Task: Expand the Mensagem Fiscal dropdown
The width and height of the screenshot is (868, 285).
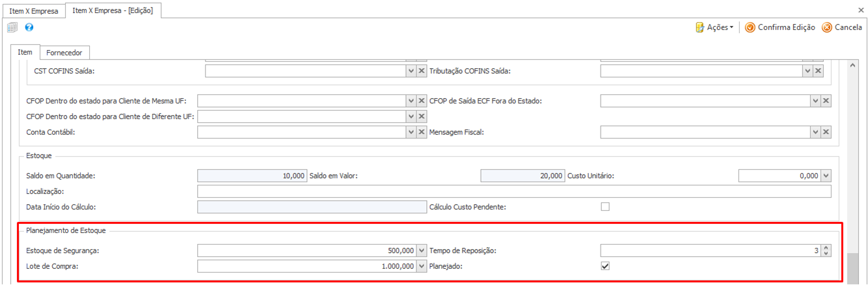Action: click(x=815, y=132)
